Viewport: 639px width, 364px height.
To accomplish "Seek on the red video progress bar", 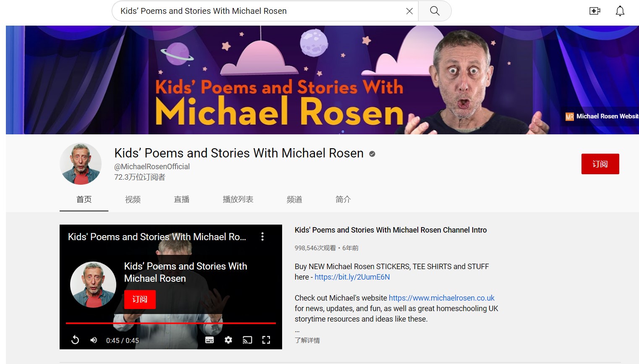I will [x=171, y=323].
